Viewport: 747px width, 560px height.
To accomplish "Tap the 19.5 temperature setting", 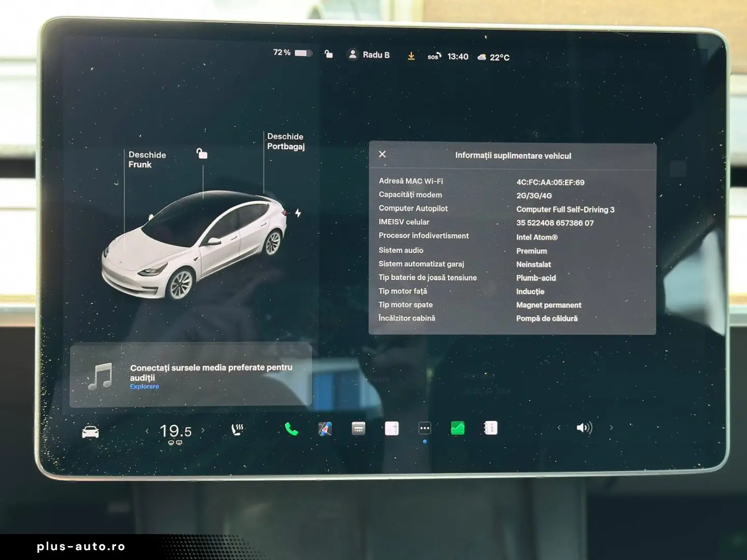I will tap(175, 431).
